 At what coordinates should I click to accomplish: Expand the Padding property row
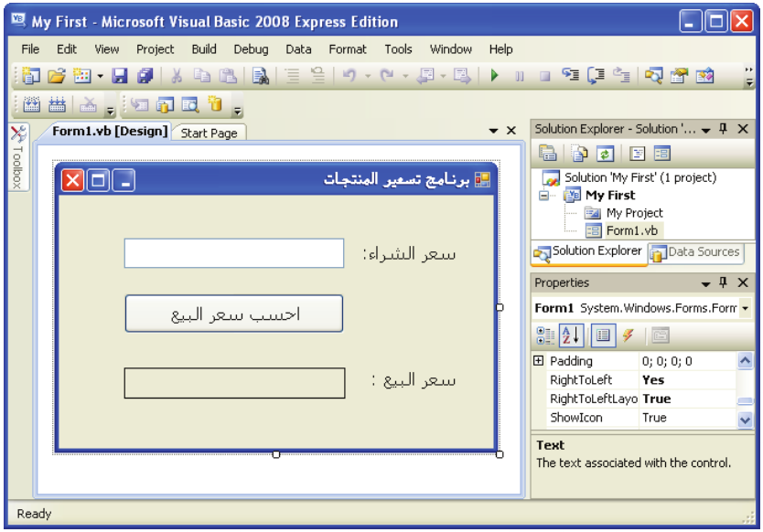point(538,361)
